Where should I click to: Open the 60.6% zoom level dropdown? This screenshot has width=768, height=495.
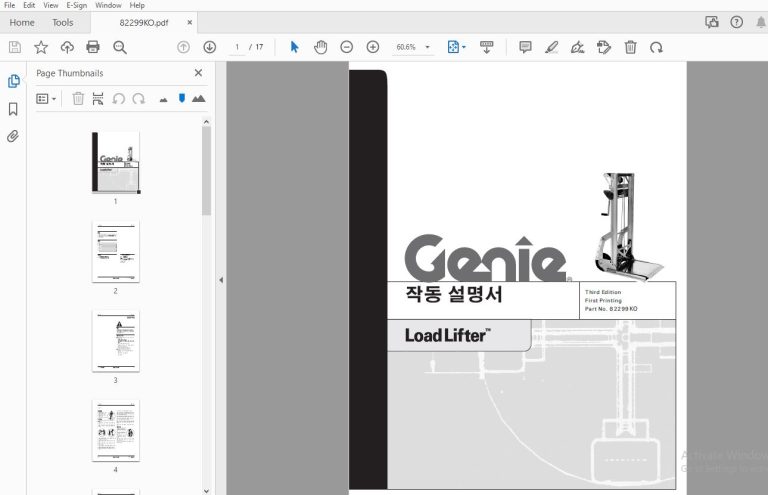click(428, 47)
